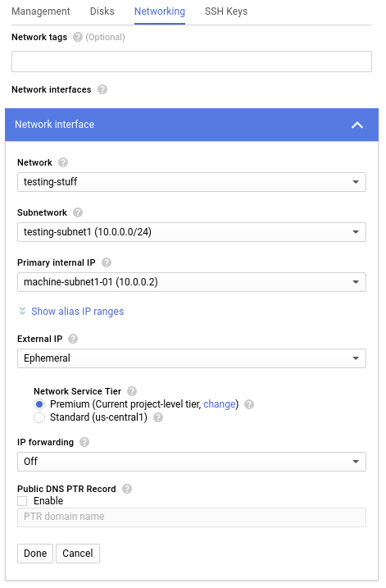Show help for Primary internal IP

click(107, 262)
